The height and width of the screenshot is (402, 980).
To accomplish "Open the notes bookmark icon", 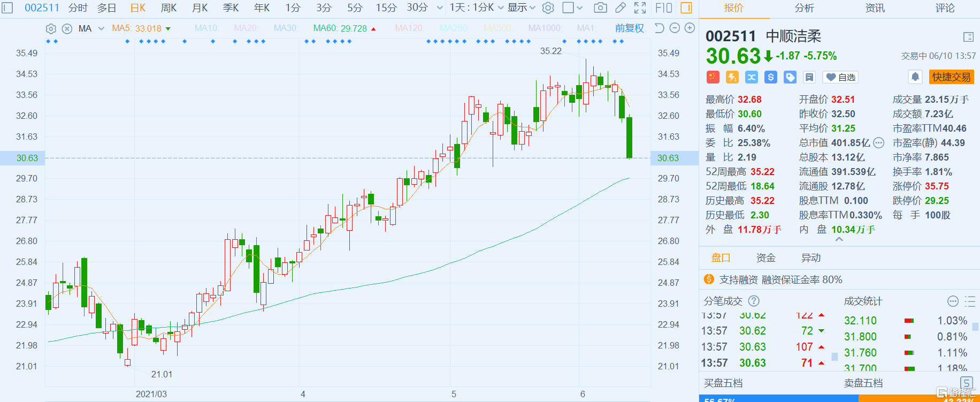I will tap(809, 77).
